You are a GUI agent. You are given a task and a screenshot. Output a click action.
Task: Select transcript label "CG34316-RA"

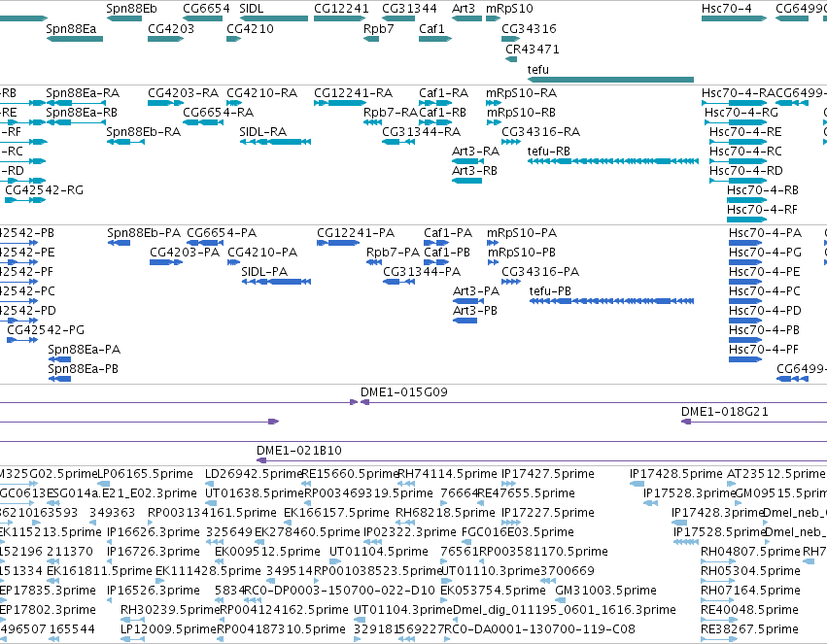point(540,132)
